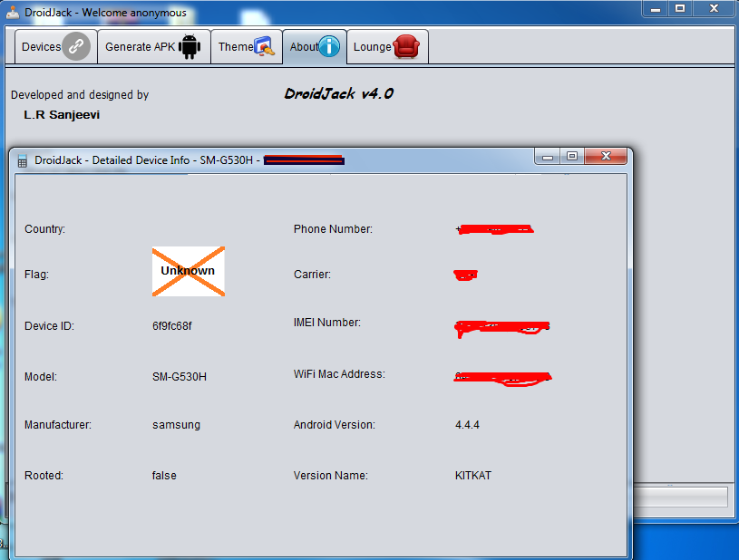Click the WiFi Mac Address label
The width and height of the screenshot is (739, 560).
click(339, 374)
